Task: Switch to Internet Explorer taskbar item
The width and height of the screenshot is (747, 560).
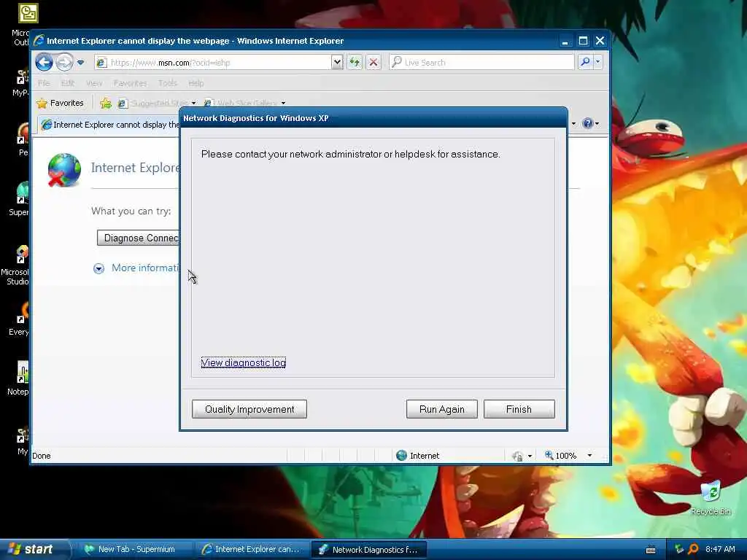Action: tap(252, 550)
